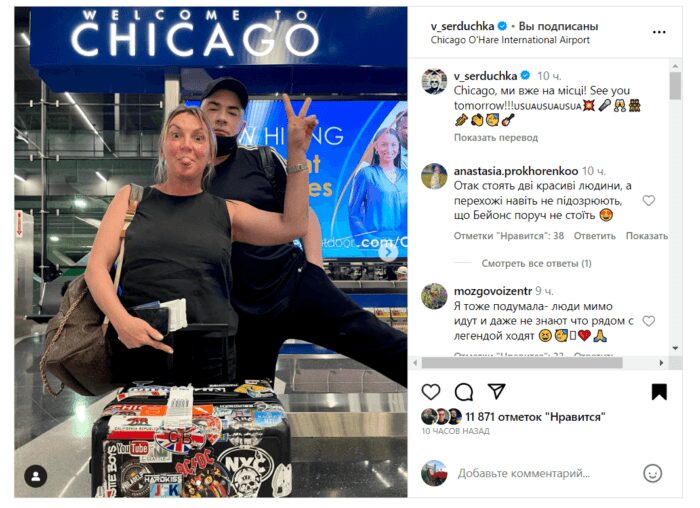Click 'Вы подписаны' following status
700x508 pixels.
click(558, 26)
